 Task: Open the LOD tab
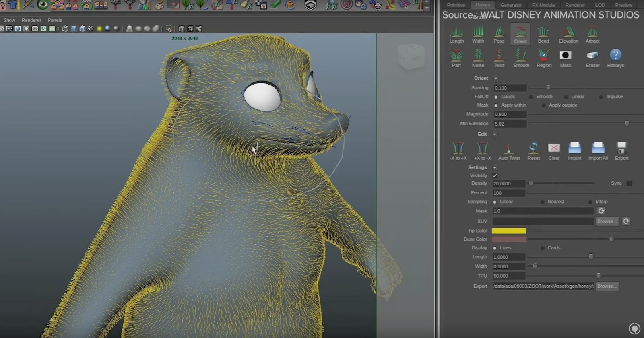click(x=600, y=5)
